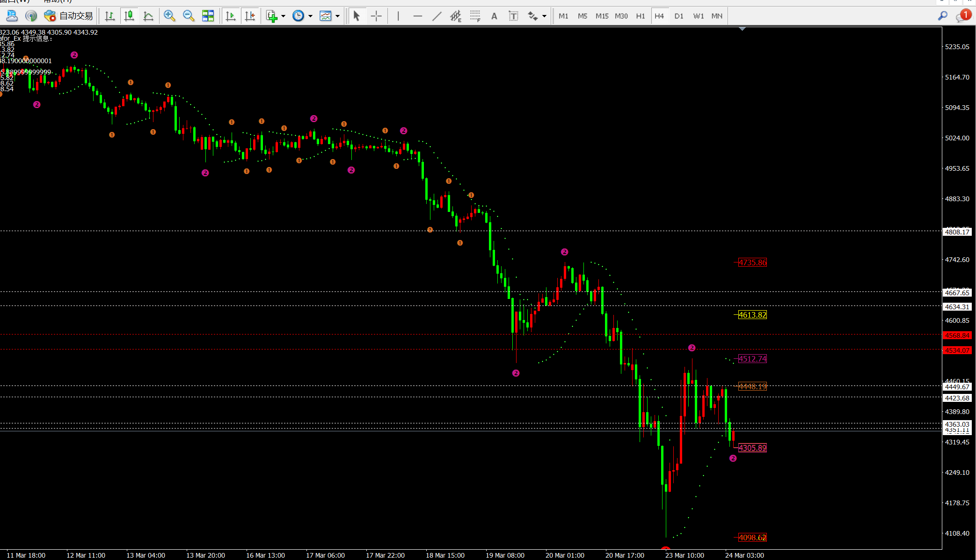This screenshot has width=976, height=560.
Task: Tile the chart windows
Action: point(208,16)
